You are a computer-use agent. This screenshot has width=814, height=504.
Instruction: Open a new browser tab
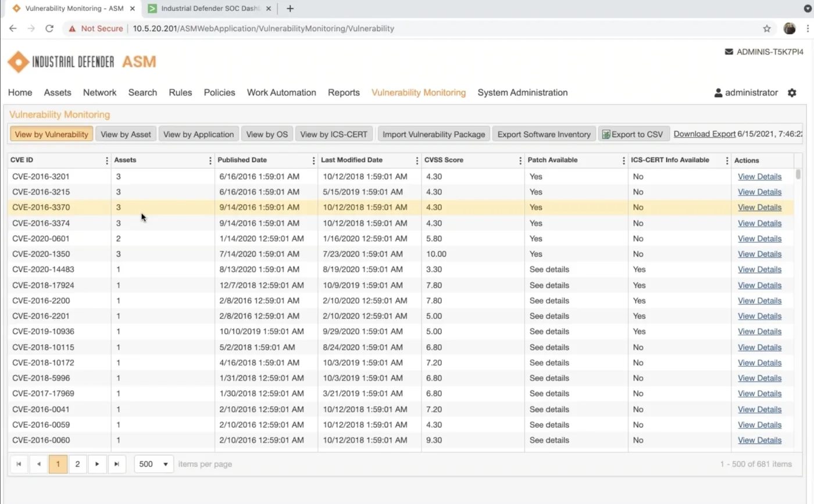click(290, 9)
